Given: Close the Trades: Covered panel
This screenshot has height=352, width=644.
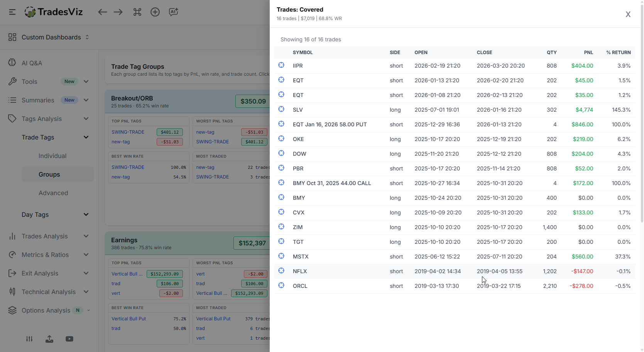Looking at the screenshot, I should coord(628,14).
